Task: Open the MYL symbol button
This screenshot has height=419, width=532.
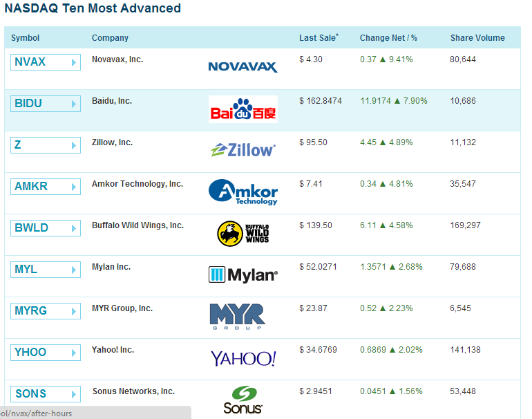Action: [46, 269]
